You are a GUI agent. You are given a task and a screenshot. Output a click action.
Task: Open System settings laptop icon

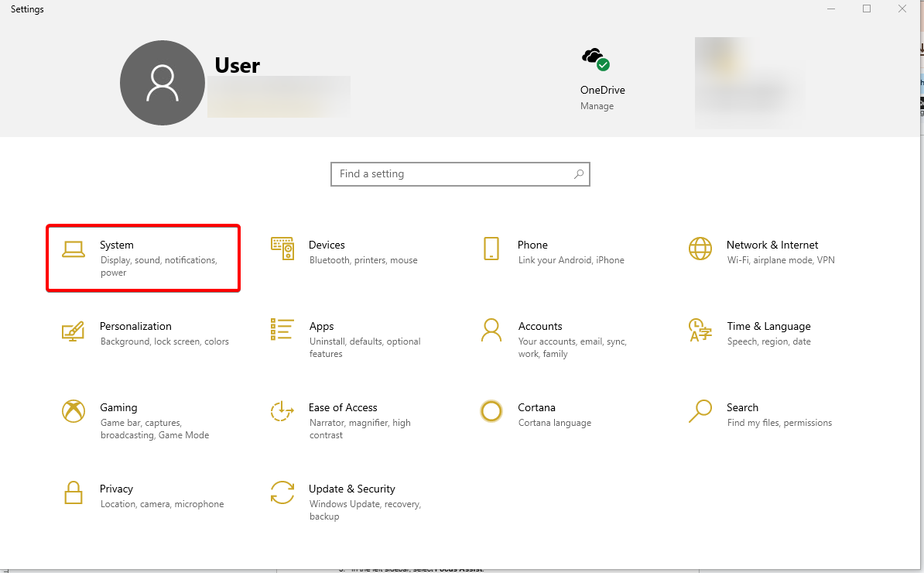73,250
